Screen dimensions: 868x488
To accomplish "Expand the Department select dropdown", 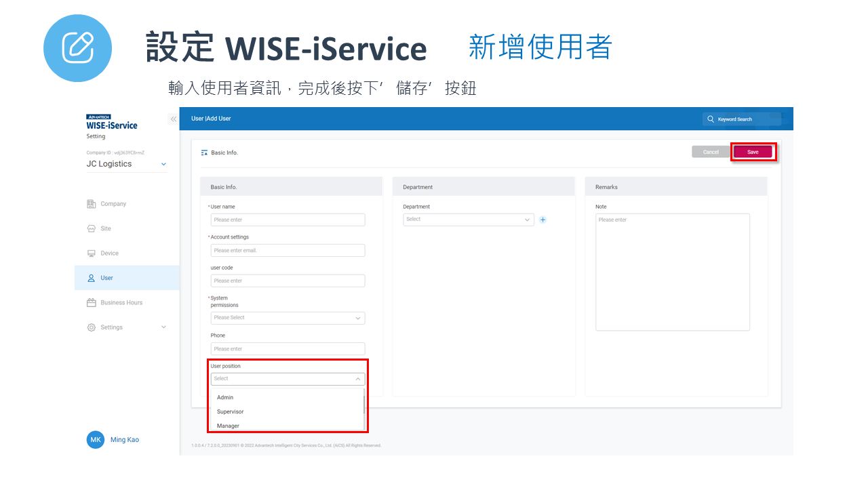I will [468, 220].
